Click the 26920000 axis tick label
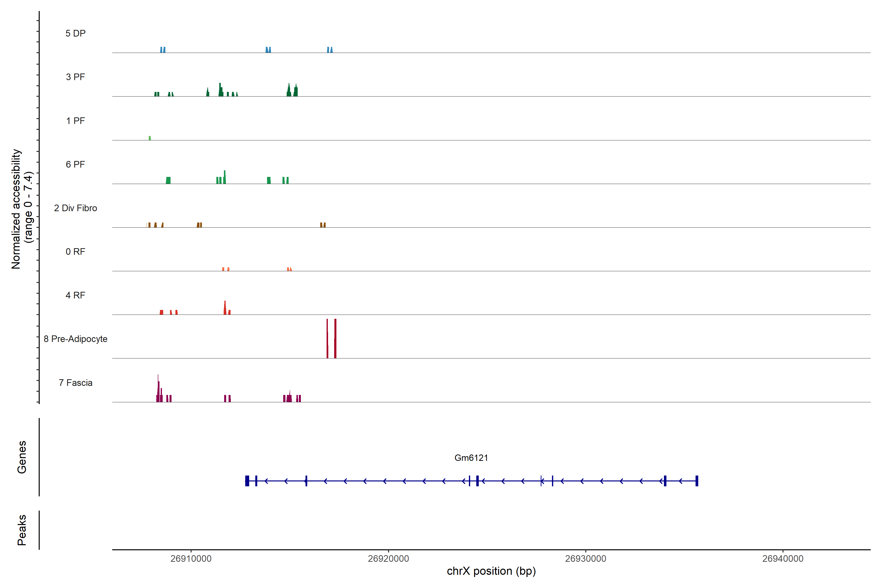The width and height of the screenshot is (882, 588). point(388,559)
